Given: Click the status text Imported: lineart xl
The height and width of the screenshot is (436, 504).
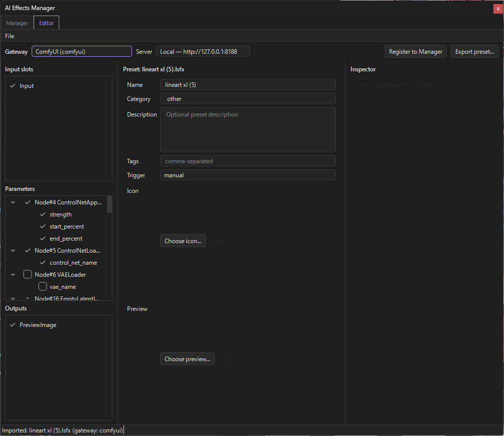Looking at the screenshot, I should [x=62, y=430].
